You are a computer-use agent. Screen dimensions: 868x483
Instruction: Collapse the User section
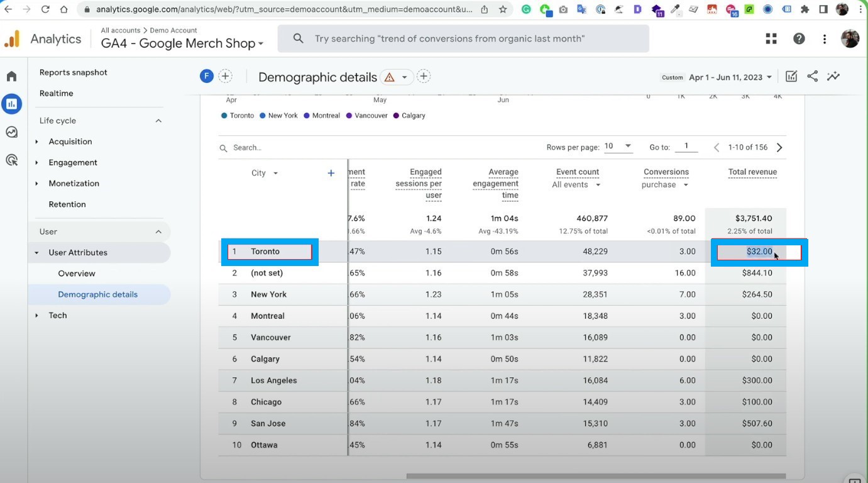158,231
